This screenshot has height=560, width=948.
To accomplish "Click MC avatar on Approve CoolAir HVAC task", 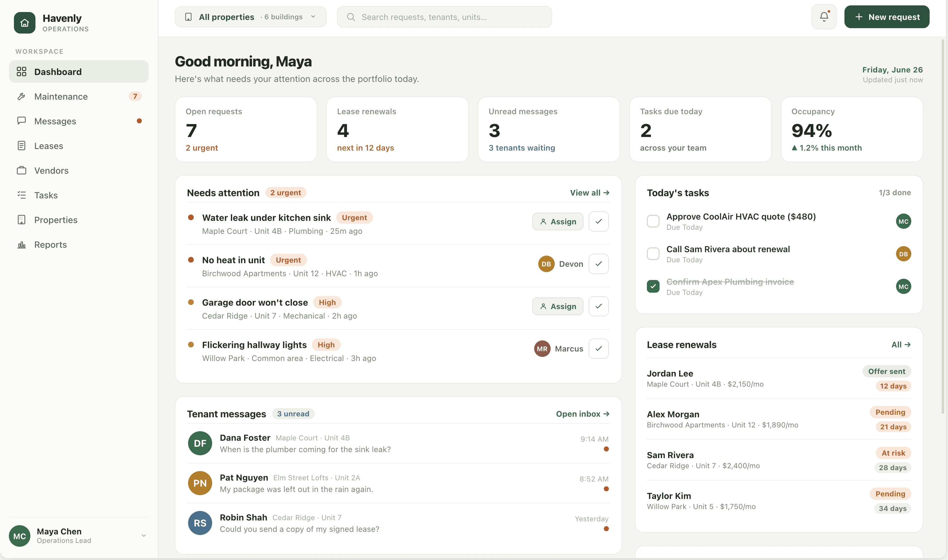I will click(x=903, y=221).
